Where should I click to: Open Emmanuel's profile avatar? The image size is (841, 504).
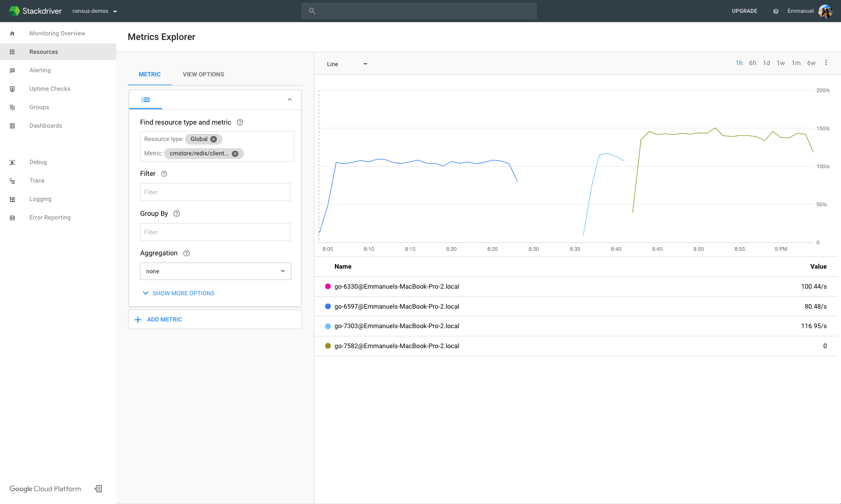(x=825, y=11)
